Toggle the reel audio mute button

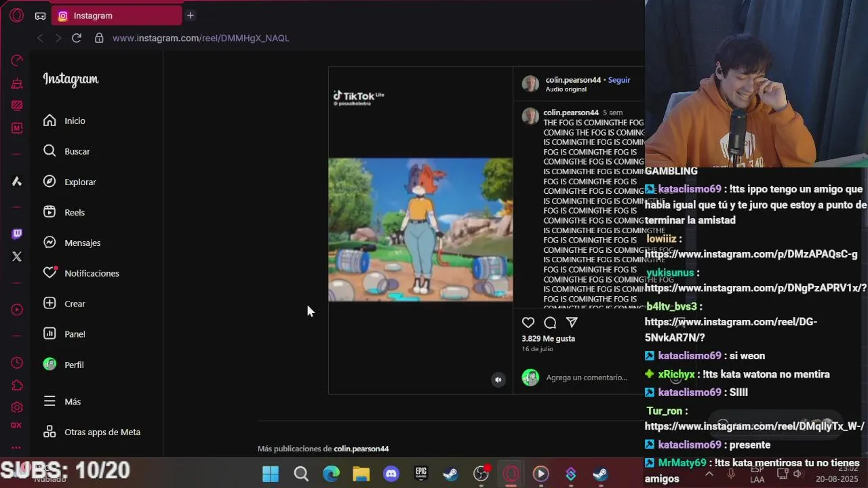coord(498,380)
